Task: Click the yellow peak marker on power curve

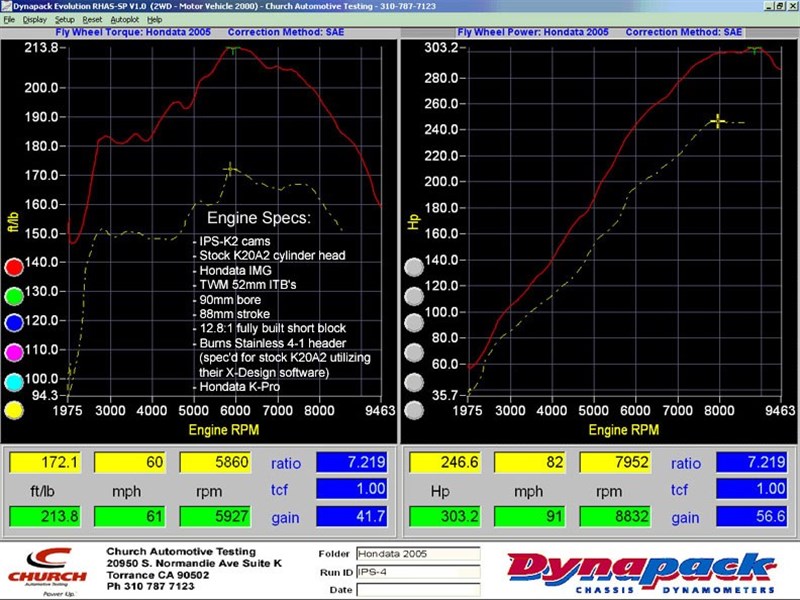Action: pos(717,121)
